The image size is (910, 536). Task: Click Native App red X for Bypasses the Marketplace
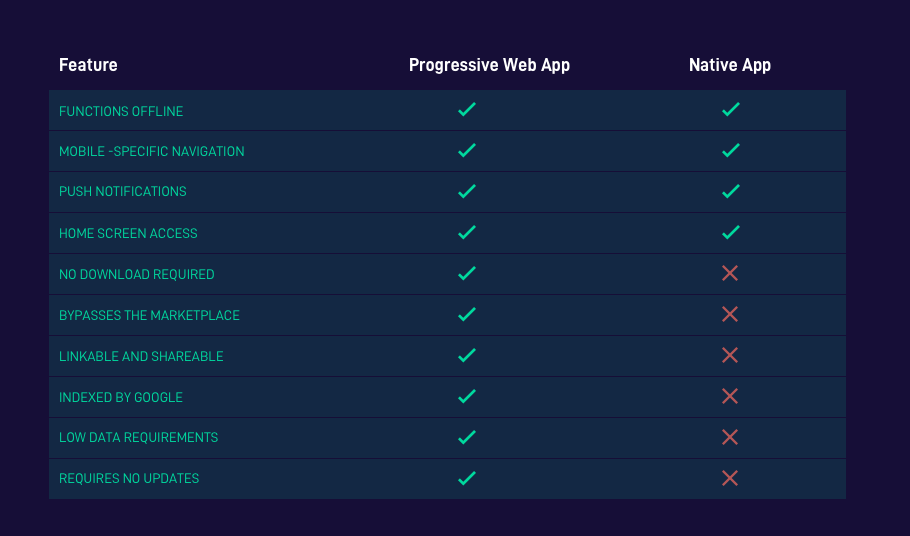[730, 314]
